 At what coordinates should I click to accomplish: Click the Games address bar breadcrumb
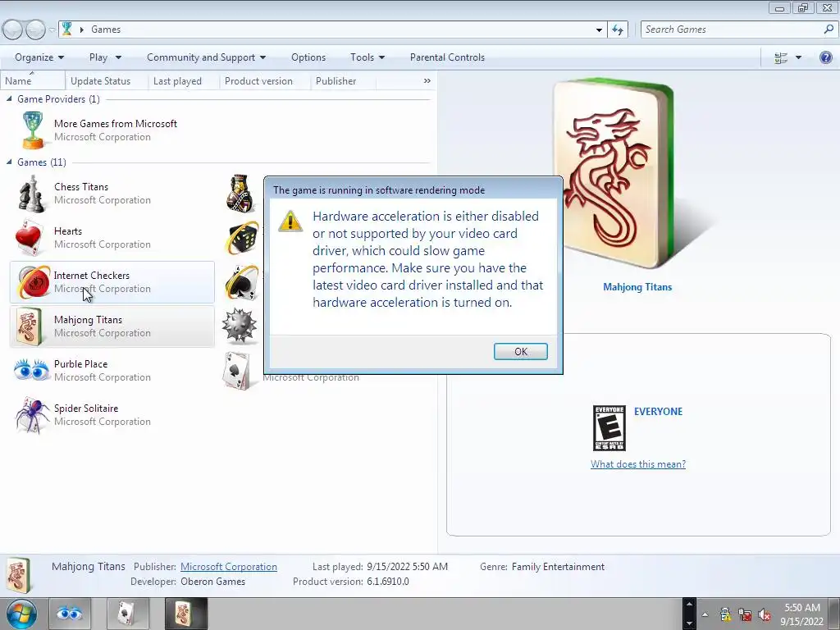[x=106, y=30]
